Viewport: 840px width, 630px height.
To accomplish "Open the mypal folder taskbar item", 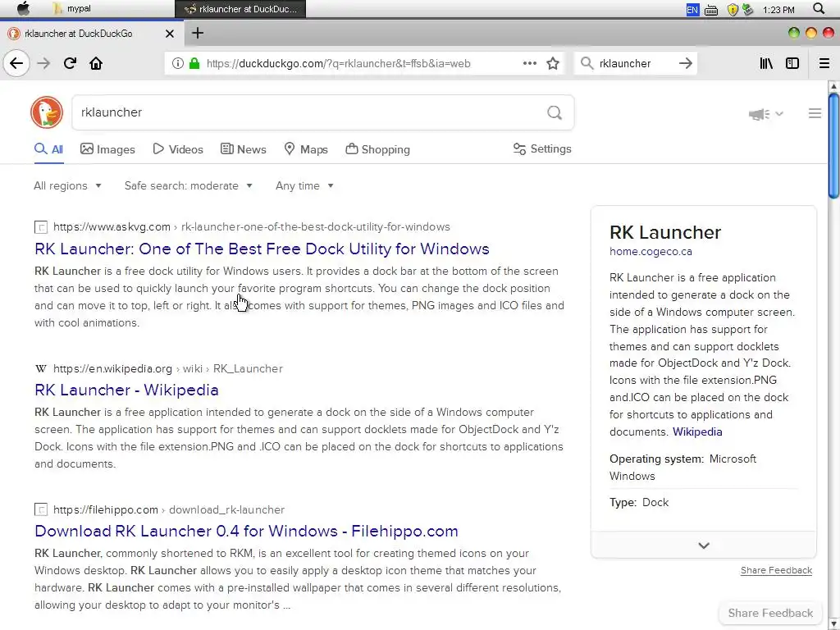I will [72, 8].
